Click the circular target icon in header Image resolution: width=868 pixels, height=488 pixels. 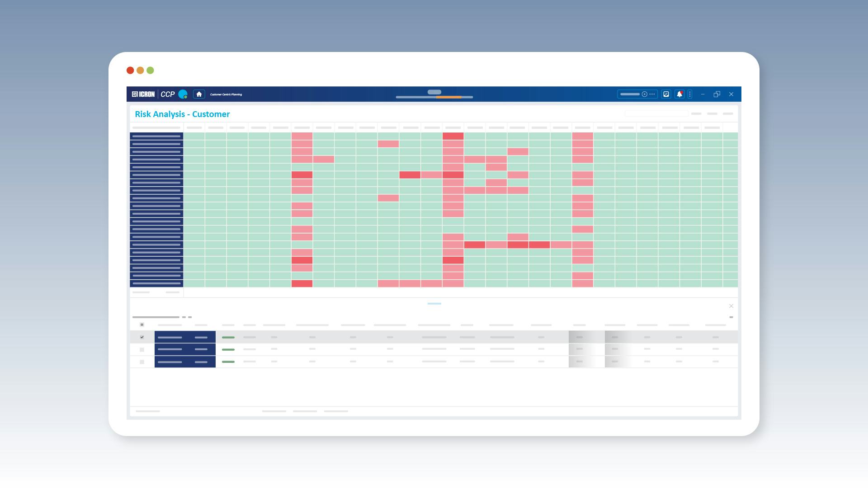click(645, 94)
